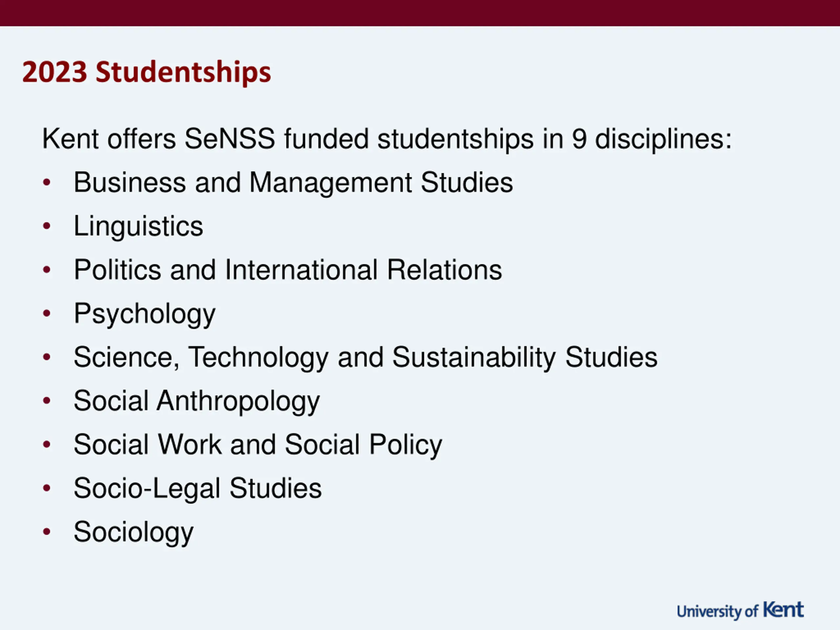Click Social Work and Social Policy

click(258, 445)
